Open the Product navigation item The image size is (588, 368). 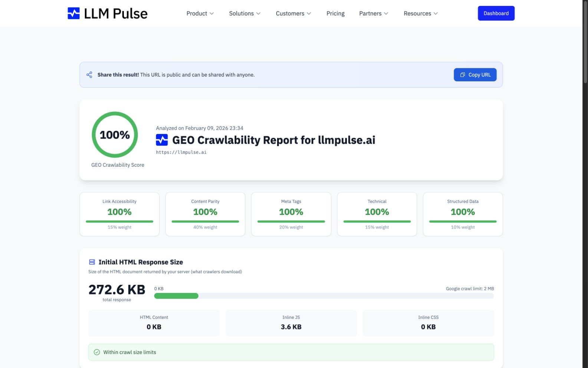pyautogui.click(x=200, y=13)
